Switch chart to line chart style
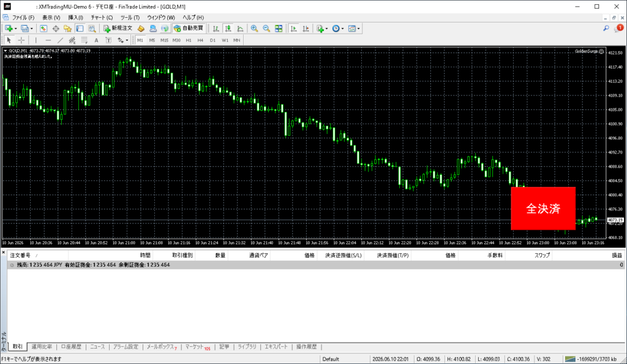Viewport: 627px width, 364px height. [240, 28]
